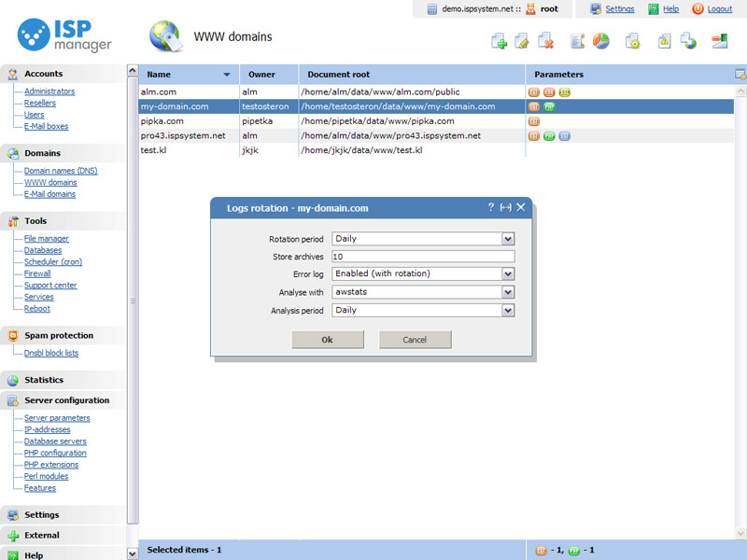Click the table settings icon beside Parameters header
This screenshot has width=747, height=560.
(x=740, y=75)
